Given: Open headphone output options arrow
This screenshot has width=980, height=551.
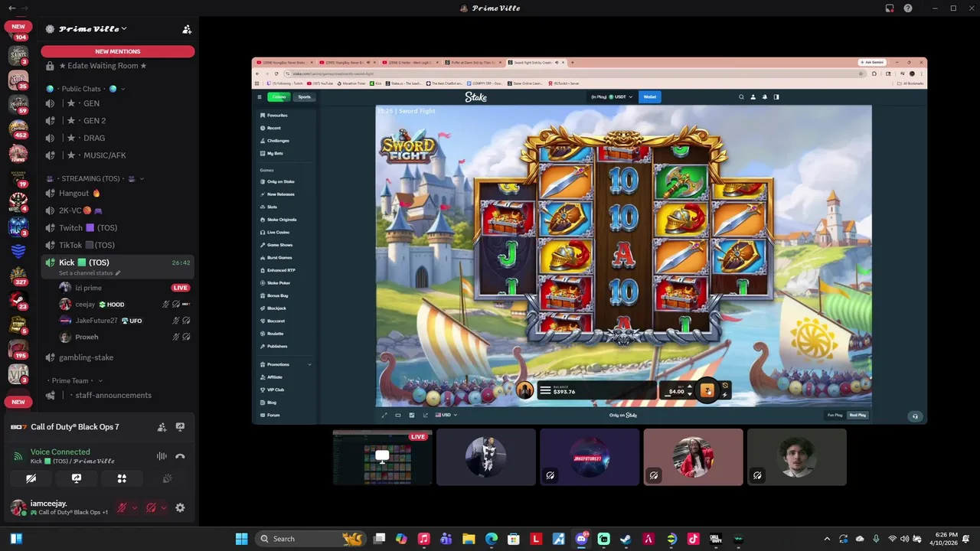Looking at the screenshot, I should [x=164, y=507].
